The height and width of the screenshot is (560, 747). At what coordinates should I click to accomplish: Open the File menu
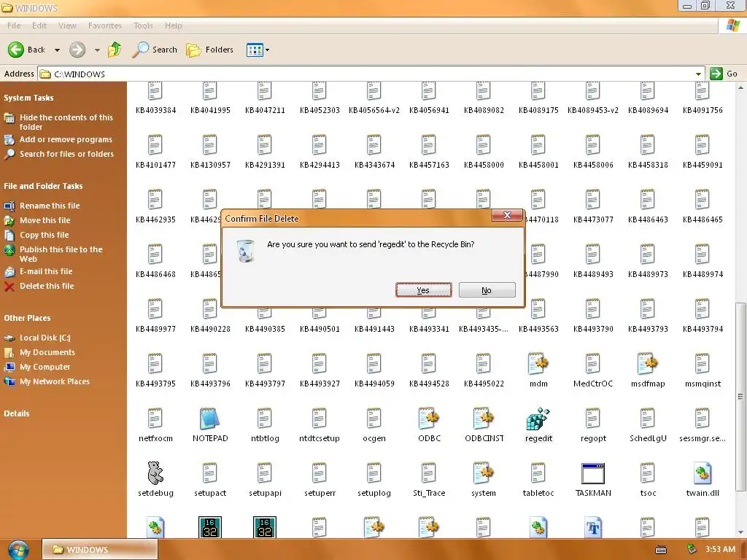tap(14, 26)
